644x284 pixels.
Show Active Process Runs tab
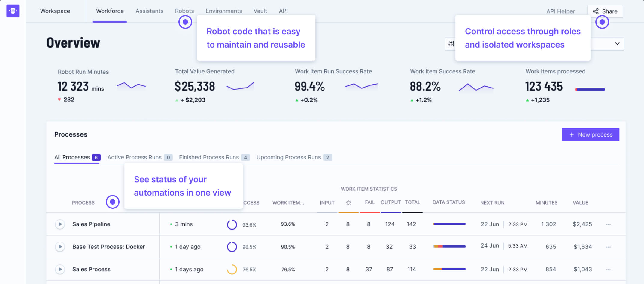tap(140, 157)
